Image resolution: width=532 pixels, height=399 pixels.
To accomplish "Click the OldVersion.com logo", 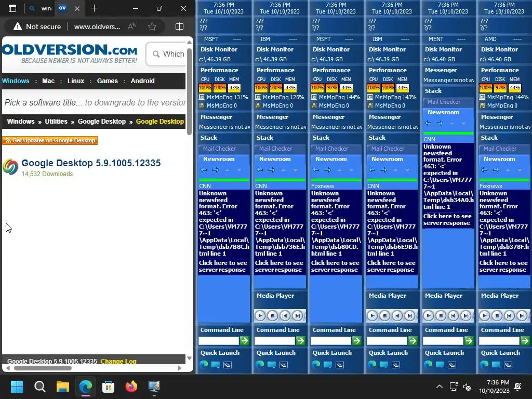I will pos(70,54).
